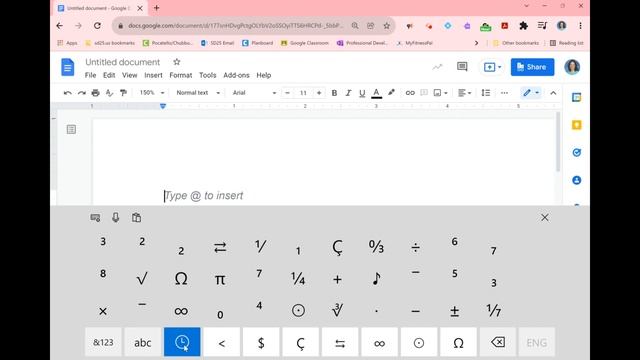Viewport: 640px width, 360px height.
Task: Toggle bold formatting
Action: [x=334, y=93]
